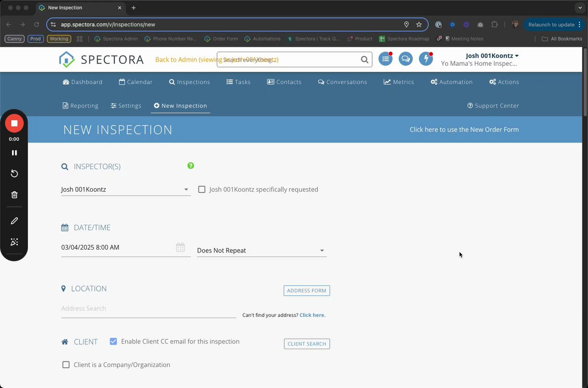588x388 pixels.
Task: Check Client is a Company/Organization
Action: [66, 365]
